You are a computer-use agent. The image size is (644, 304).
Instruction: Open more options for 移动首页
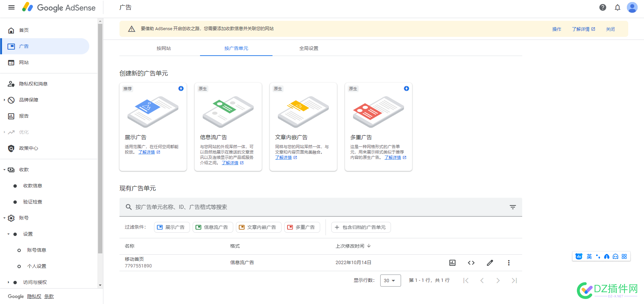[x=509, y=263]
